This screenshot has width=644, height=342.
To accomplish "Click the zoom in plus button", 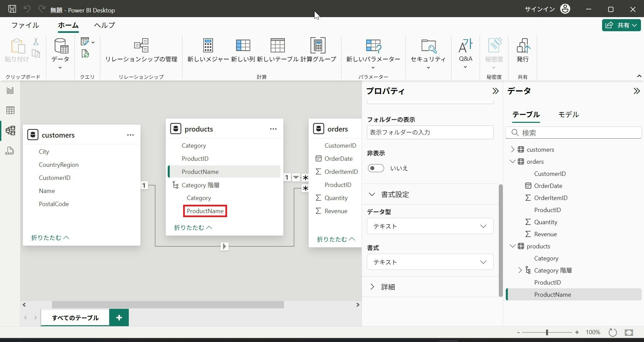I will click(x=577, y=332).
